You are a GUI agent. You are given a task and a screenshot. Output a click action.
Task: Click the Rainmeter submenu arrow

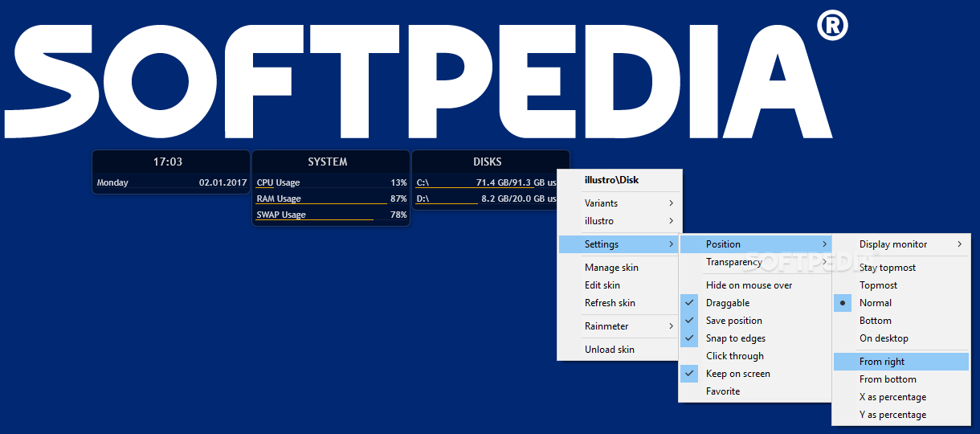(x=671, y=326)
